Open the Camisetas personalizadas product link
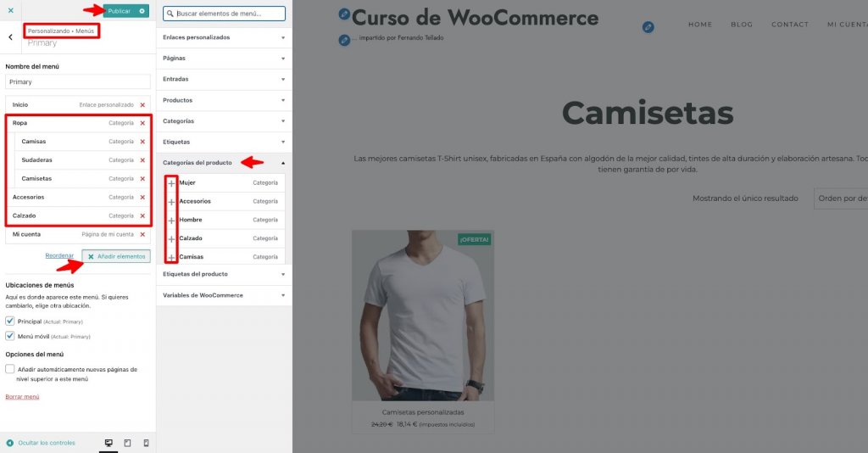Screen dimensions: 868x453 [x=423, y=412]
